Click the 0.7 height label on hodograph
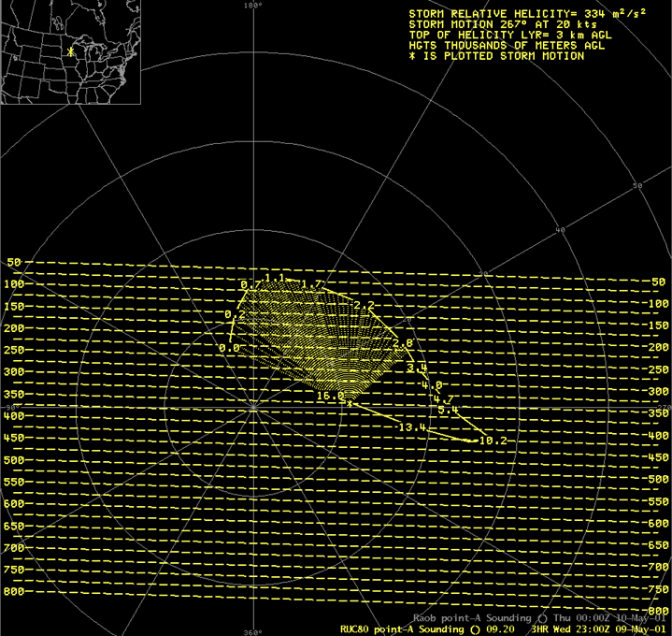672x636 pixels. coord(250,284)
